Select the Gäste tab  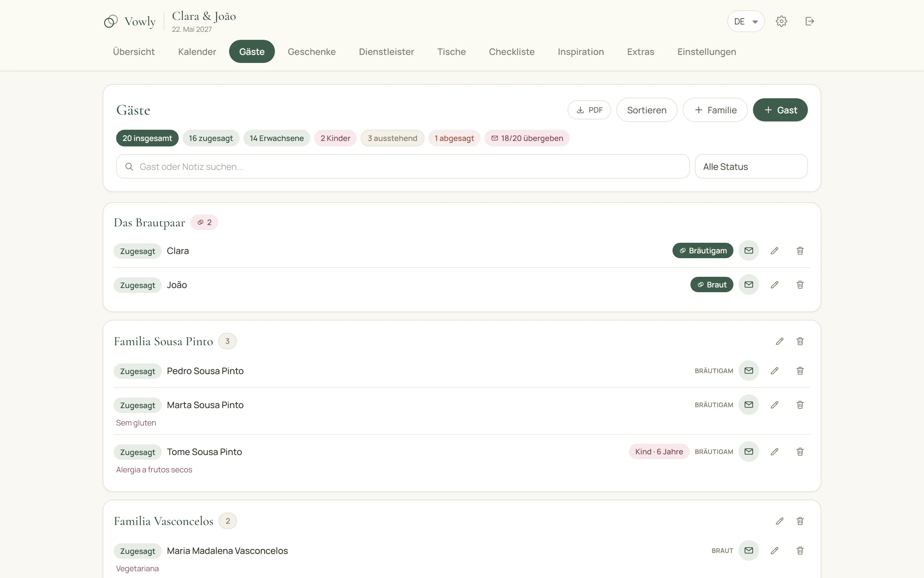pos(252,52)
